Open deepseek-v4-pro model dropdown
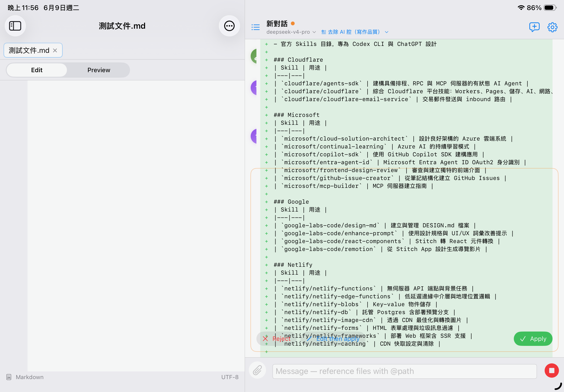 pos(291,32)
